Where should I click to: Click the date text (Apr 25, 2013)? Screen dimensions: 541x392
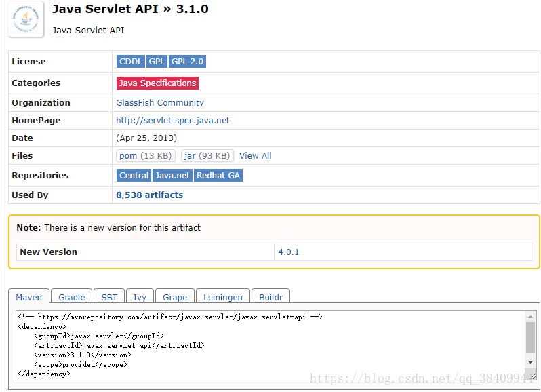(x=146, y=138)
